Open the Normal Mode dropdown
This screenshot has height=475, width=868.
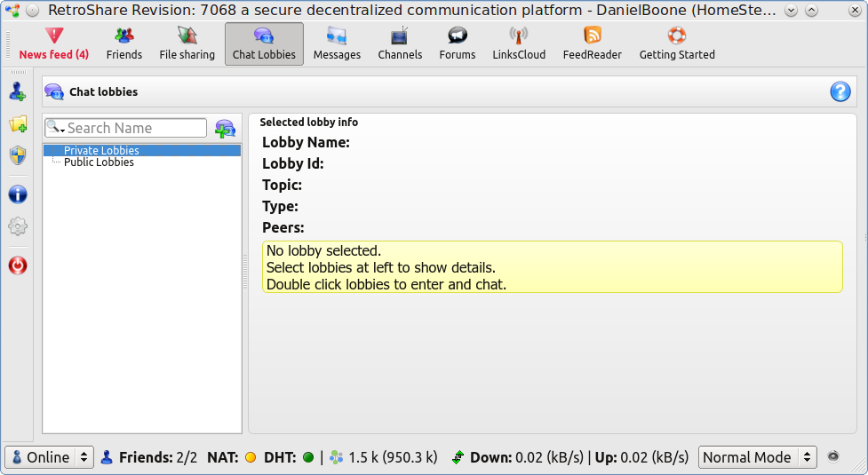coord(758,457)
